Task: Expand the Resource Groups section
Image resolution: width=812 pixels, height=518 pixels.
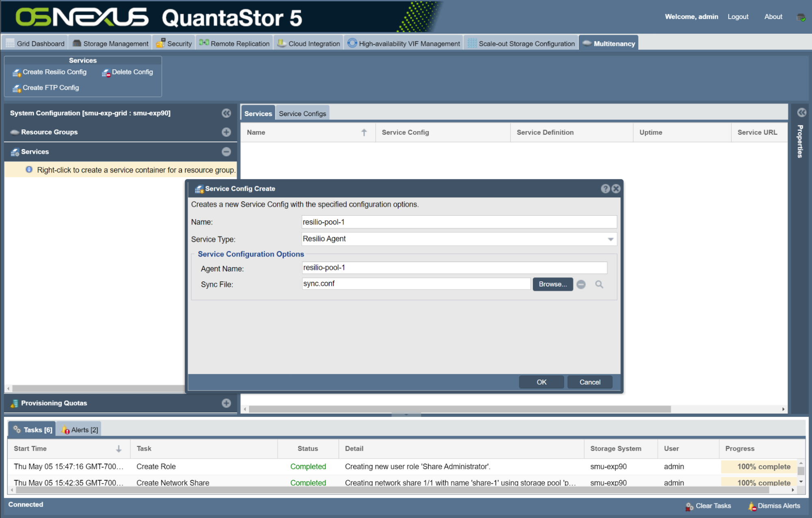Action: tap(226, 132)
